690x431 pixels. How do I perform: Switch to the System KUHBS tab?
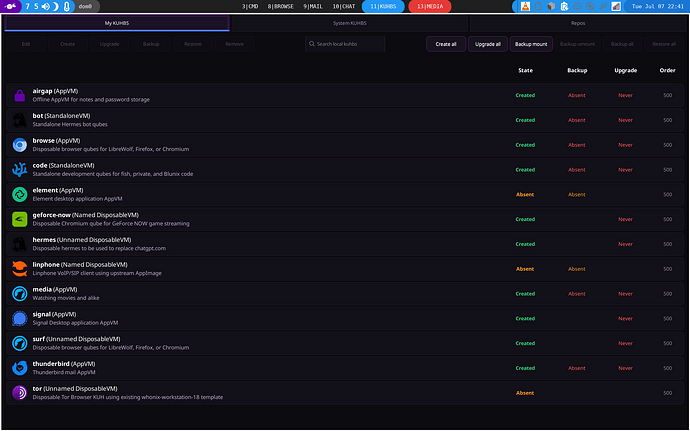point(349,23)
